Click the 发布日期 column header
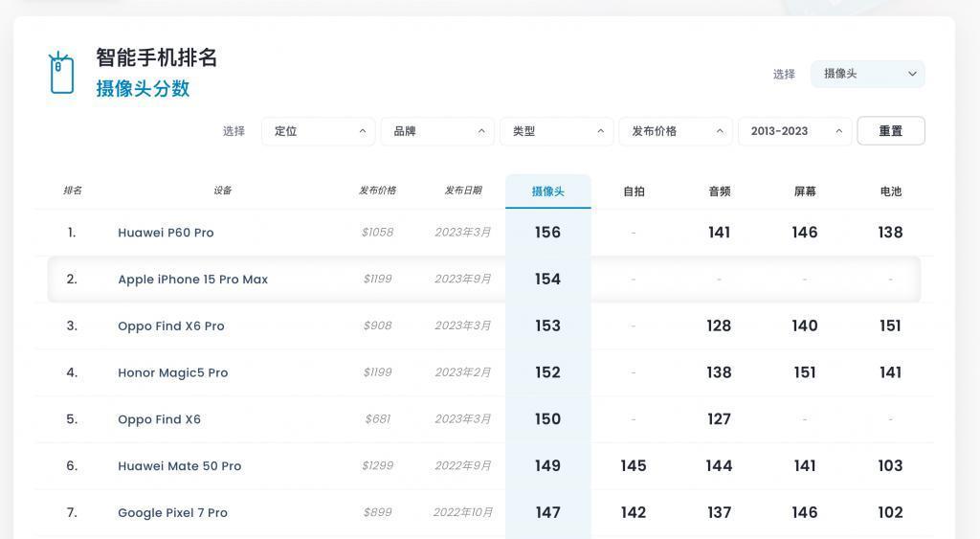The height and width of the screenshot is (539, 980). [x=463, y=191]
